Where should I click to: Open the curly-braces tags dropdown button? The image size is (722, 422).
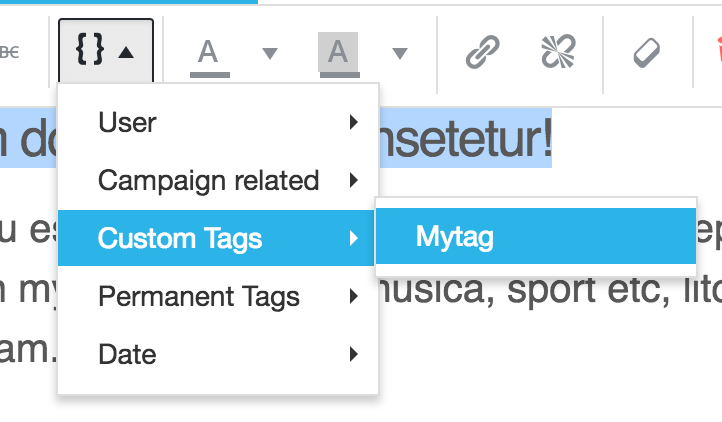104,51
